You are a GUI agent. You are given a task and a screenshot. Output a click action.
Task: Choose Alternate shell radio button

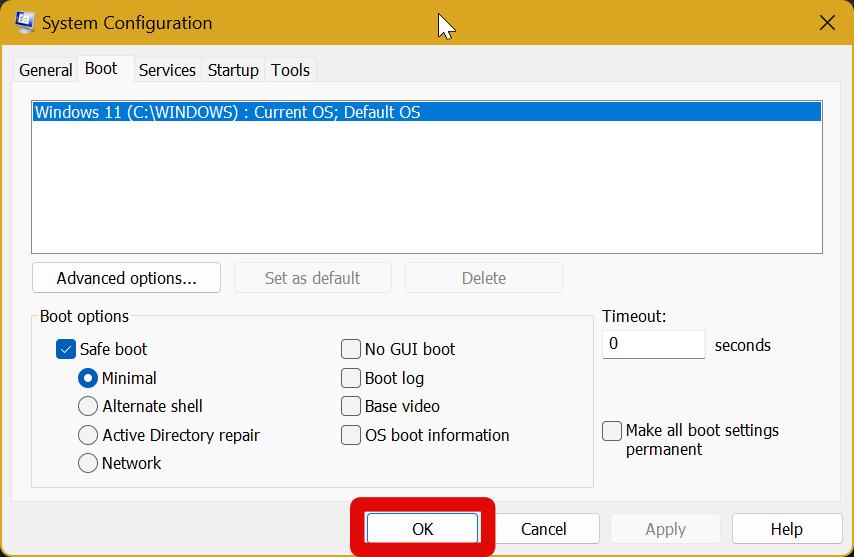coord(88,406)
